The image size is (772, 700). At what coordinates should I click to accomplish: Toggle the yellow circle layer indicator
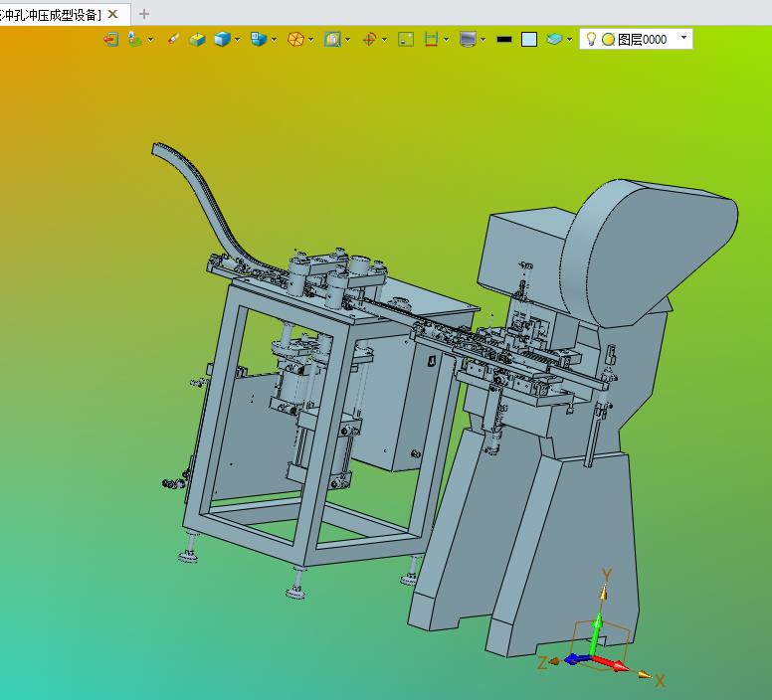coord(609,40)
